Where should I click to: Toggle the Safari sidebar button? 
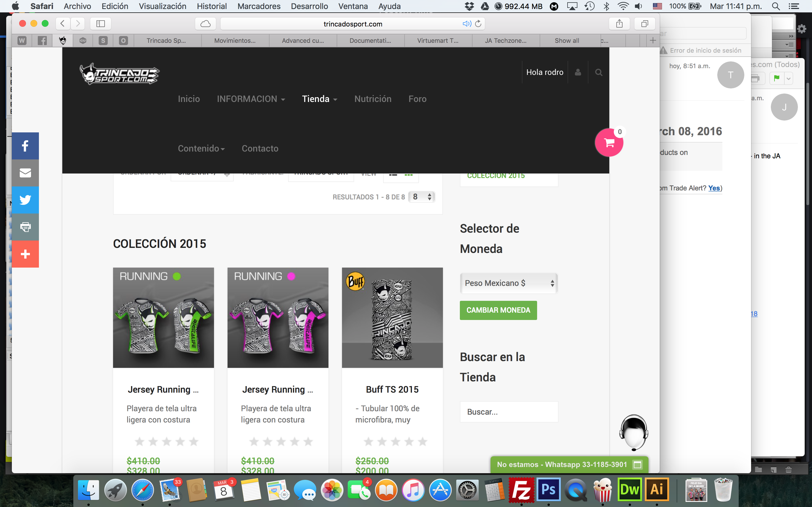(x=101, y=24)
